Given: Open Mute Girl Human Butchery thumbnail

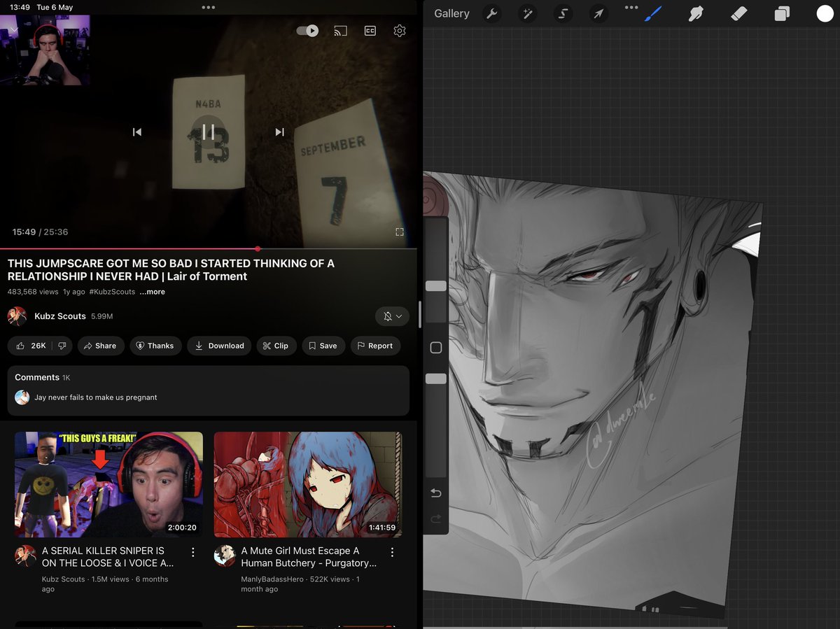Looking at the screenshot, I should 308,484.
